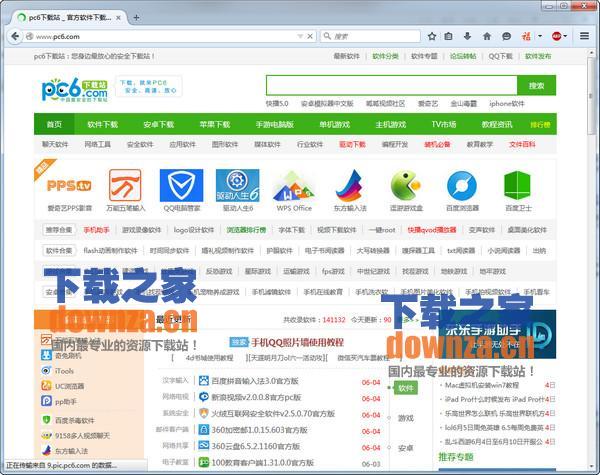600x475 pixels.
Task: Open the 驱动下载 red category link
Action: tap(352, 144)
